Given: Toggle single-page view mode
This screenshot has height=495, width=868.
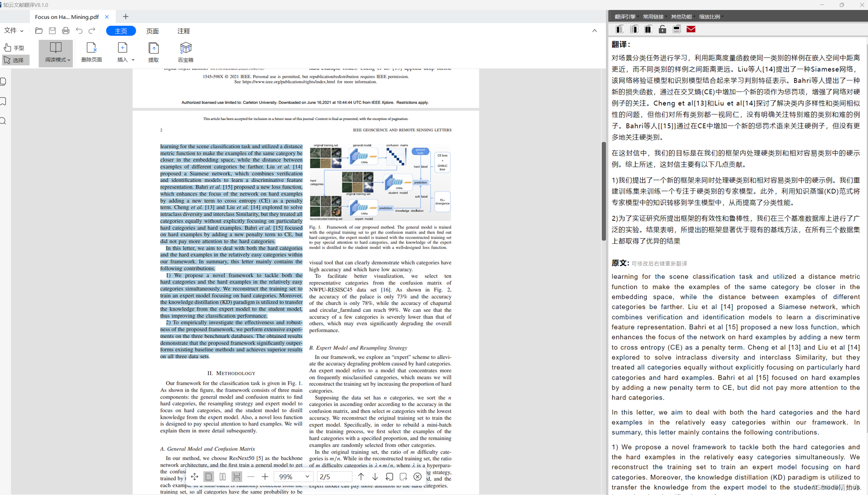Looking at the screenshot, I should coord(208,477).
